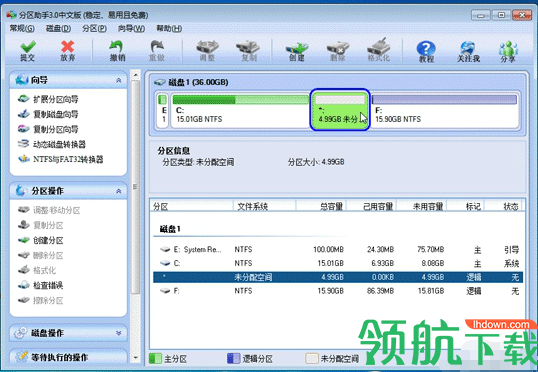The image size is (538, 372).
Task: Select 格式化 in partition operations panel
Action: [37, 270]
